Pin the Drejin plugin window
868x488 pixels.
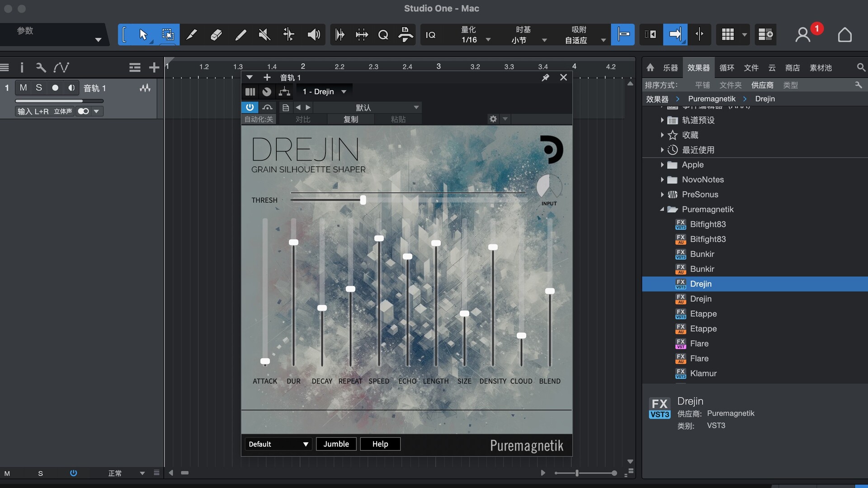546,78
